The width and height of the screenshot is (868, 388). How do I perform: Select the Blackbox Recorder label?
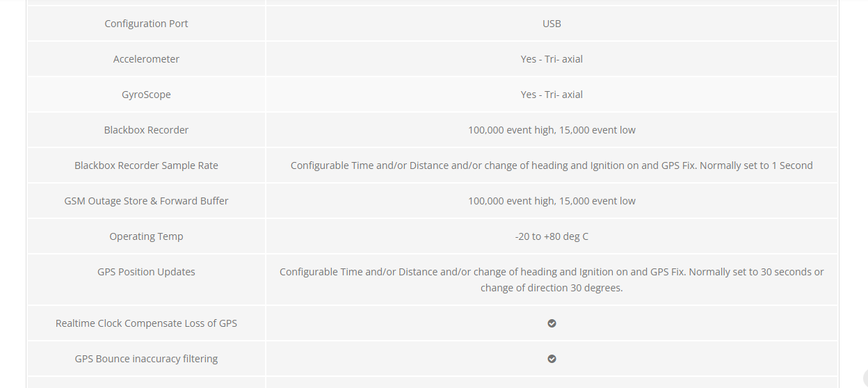point(146,130)
